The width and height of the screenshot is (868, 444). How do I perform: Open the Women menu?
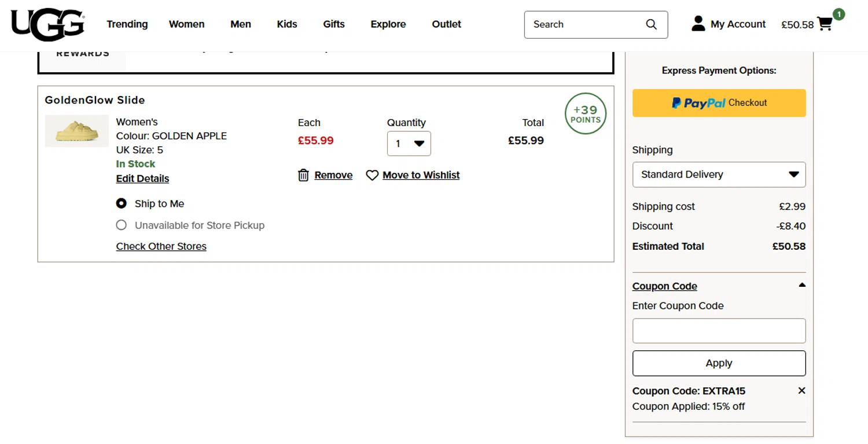pyautogui.click(x=187, y=24)
